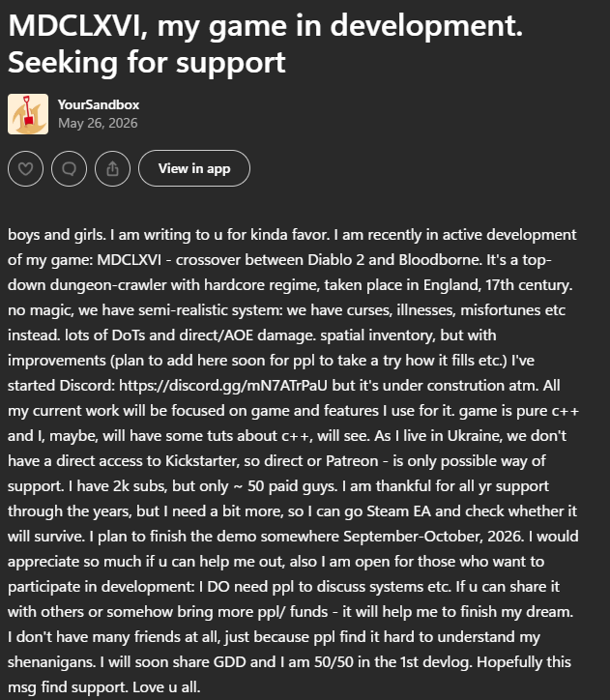Image resolution: width=610 pixels, height=700 pixels.
Task: Click the September-October, 2026 demo date text
Action: pyautogui.click(x=433, y=537)
